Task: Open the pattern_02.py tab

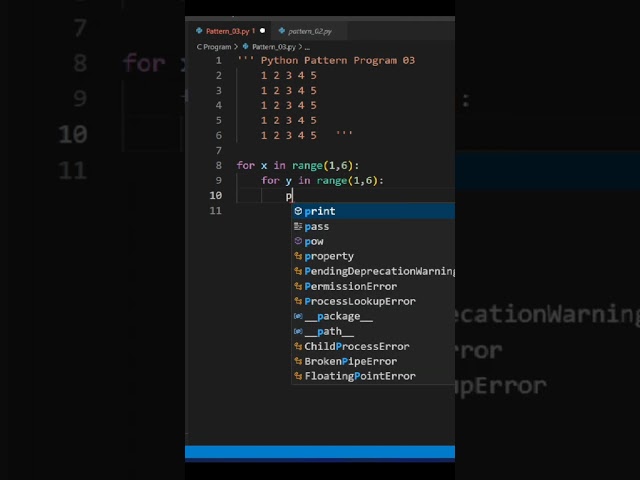Action: coord(309,31)
